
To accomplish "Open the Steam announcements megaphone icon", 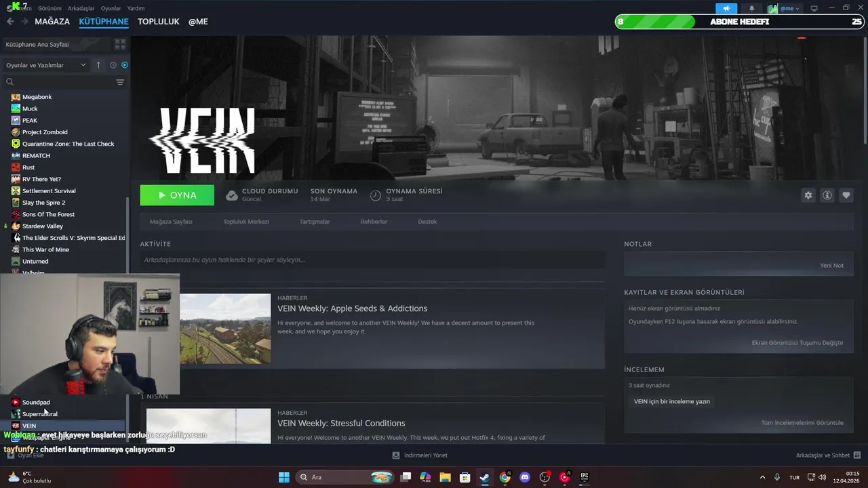I will tap(726, 8).
